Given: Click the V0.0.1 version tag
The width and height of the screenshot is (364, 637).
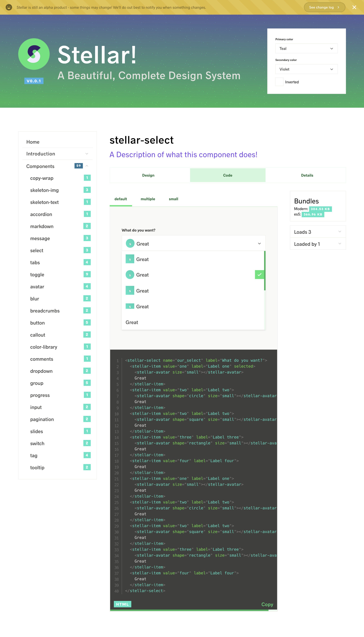Looking at the screenshot, I should [34, 81].
